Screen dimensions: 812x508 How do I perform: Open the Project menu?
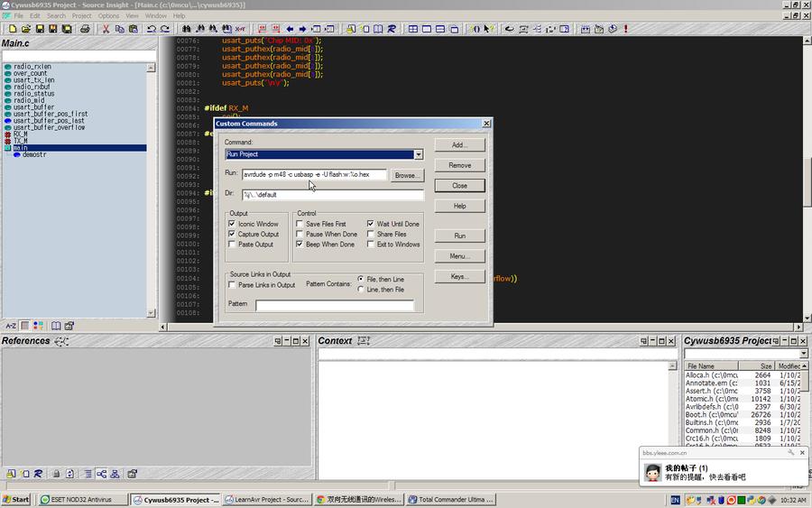tap(81, 15)
